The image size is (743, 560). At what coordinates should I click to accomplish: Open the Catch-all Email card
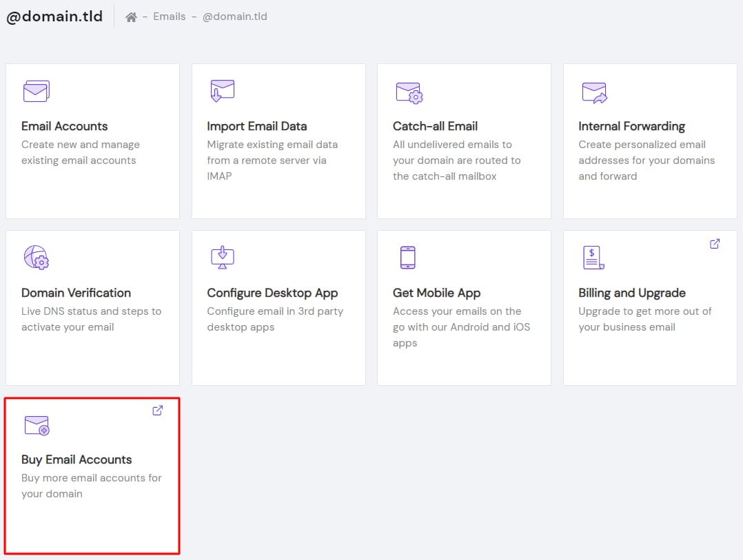pos(463,141)
